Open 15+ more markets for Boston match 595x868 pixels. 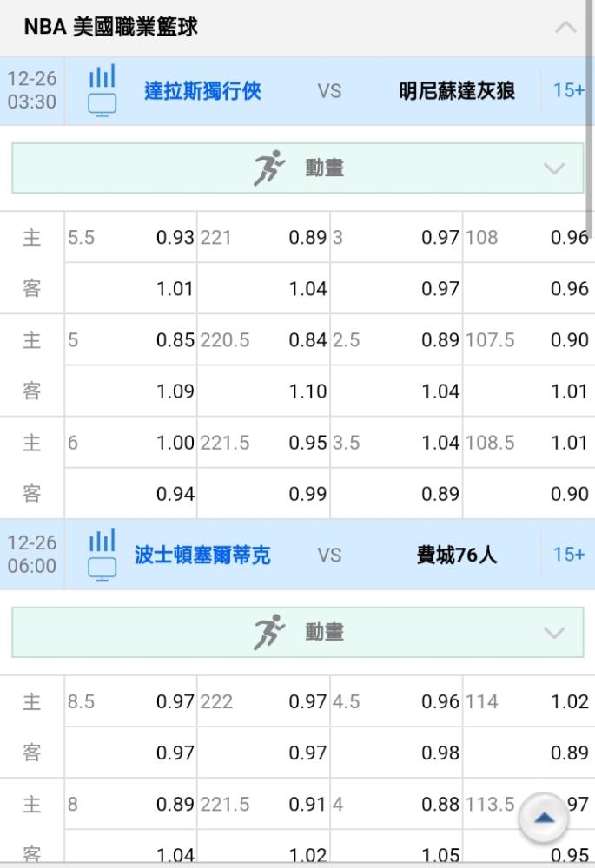tap(569, 554)
